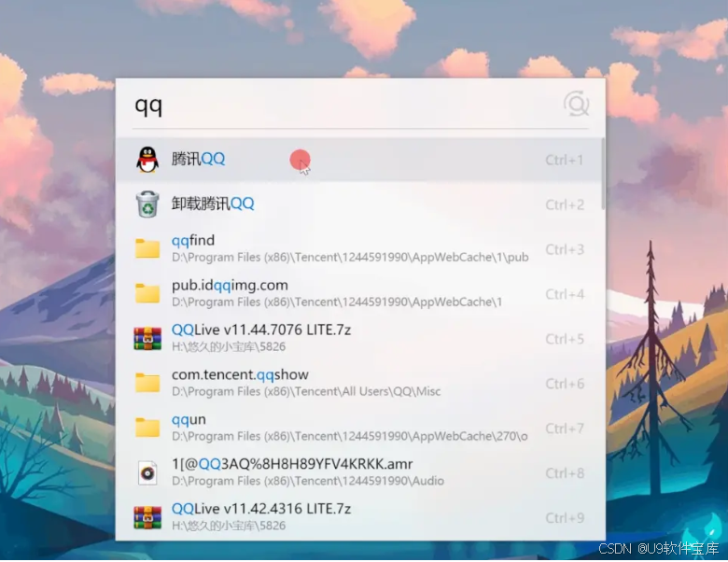Select QQLive v11.42.4316 LITE.7z

point(359,517)
